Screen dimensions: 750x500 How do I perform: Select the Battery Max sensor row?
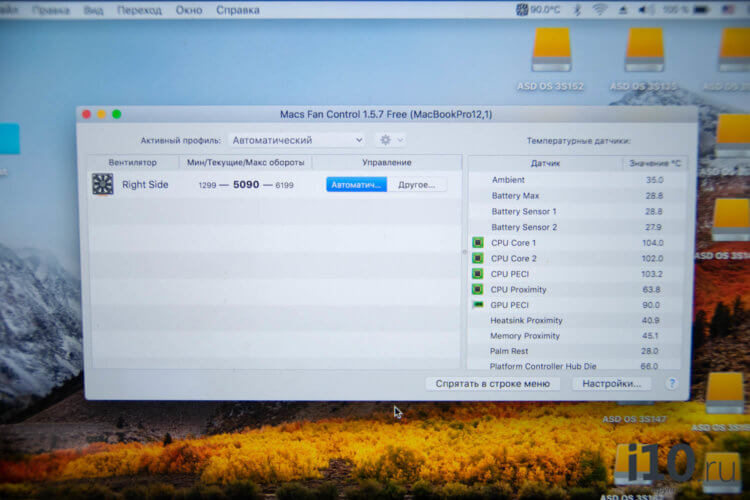coord(578,196)
